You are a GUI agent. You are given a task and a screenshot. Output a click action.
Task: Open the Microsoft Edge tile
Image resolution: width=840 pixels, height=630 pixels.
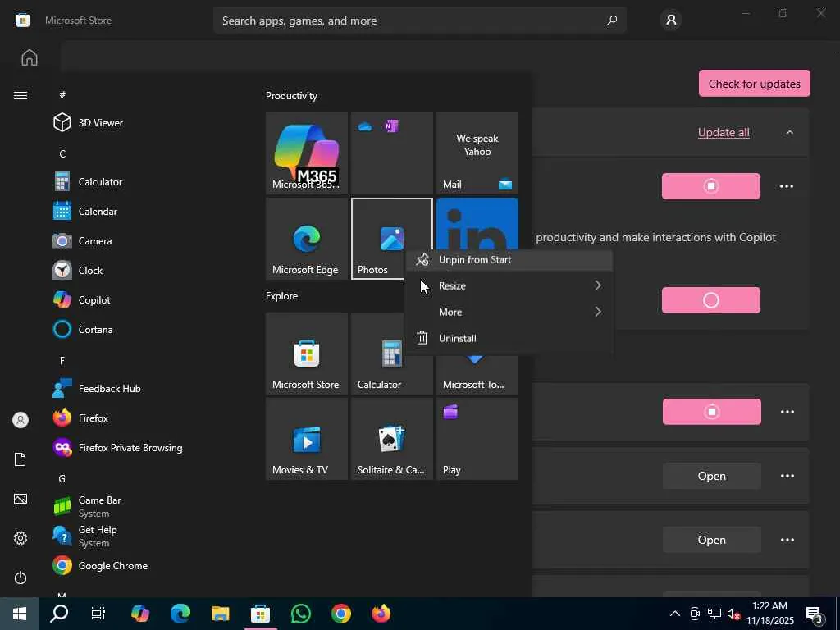[x=307, y=239]
